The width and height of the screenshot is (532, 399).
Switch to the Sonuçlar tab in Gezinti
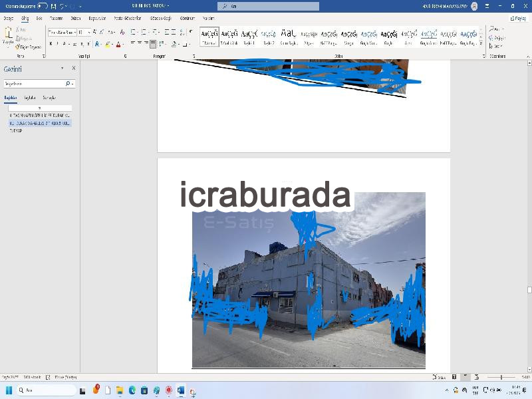pyautogui.click(x=49, y=98)
